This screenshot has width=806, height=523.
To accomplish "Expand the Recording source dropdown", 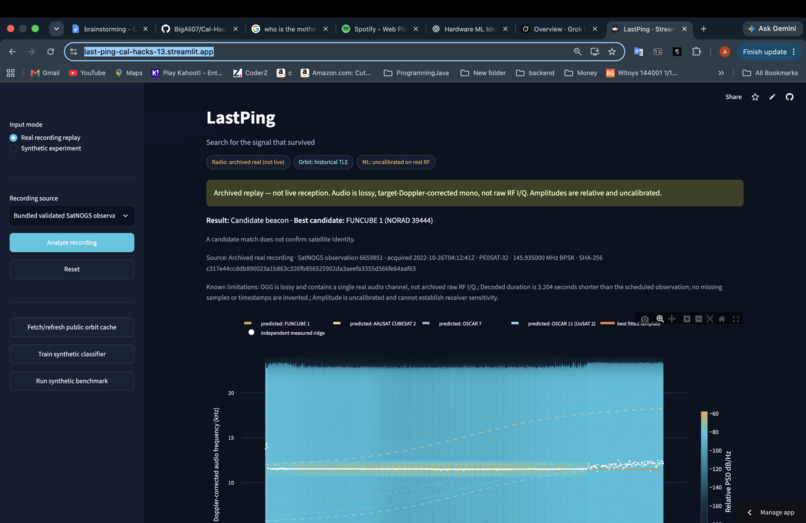I will point(71,215).
